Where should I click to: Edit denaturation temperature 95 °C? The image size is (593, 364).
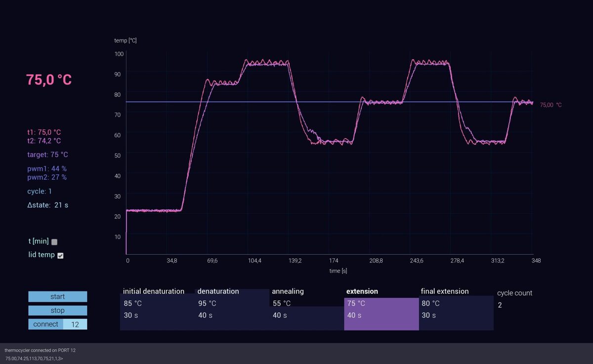click(x=207, y=303)
